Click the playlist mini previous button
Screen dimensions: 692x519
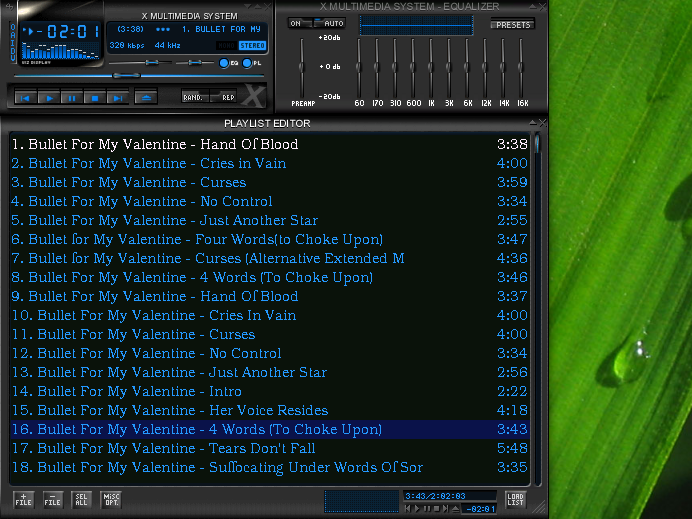(x=408, y=509)
